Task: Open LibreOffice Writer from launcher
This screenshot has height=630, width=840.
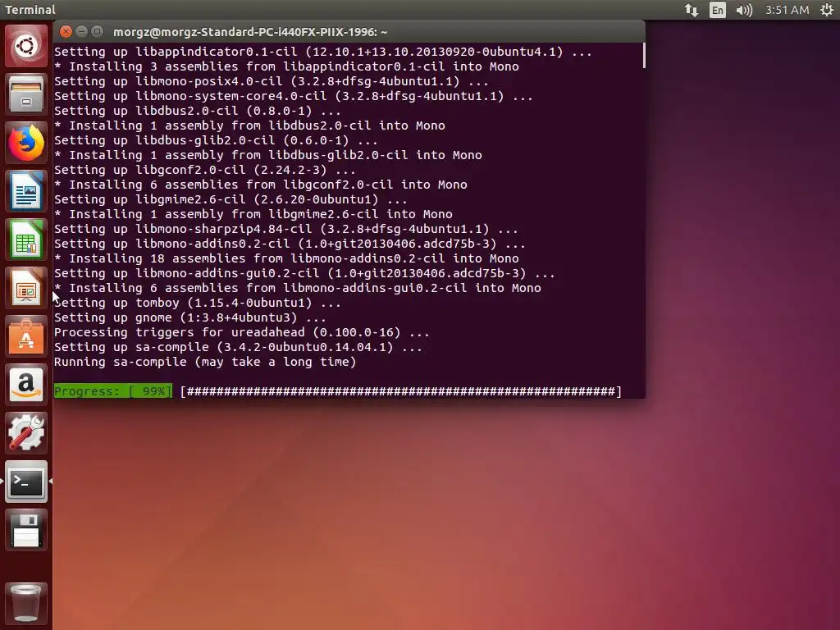Action: click(25, 191)
